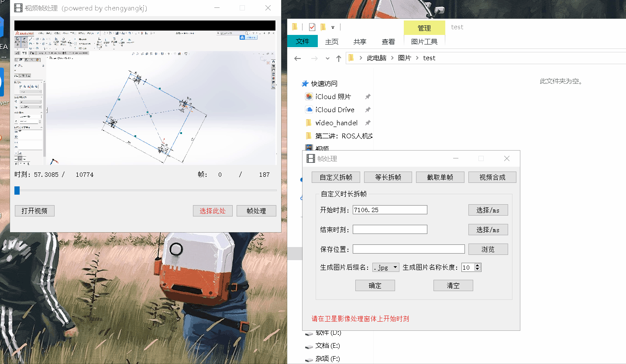This screenshot has height=364, width=626.
Task: Open video_handel in Explorer sidebar
Action: pyautogui.click(x=337, y=123)
